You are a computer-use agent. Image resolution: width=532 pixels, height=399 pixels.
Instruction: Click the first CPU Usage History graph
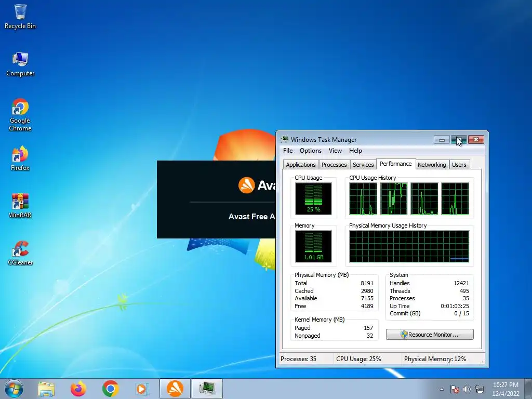(x=363, y=199)
